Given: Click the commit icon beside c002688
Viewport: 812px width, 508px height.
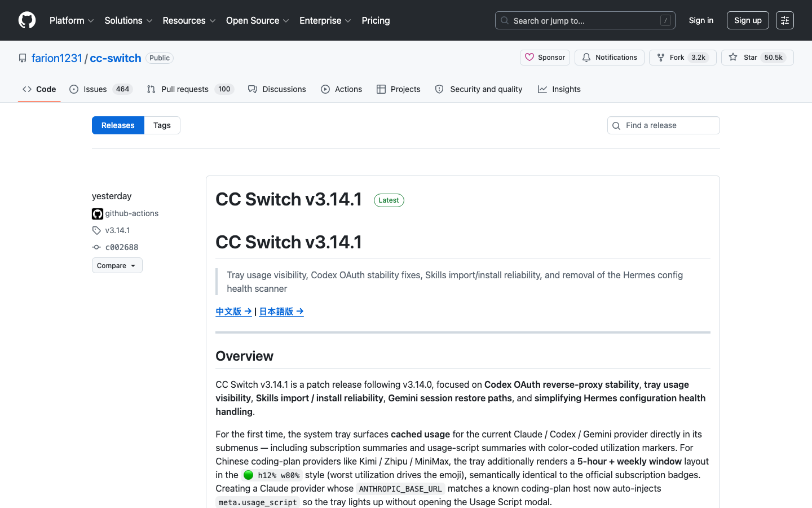Looking at the screenshot, I should coord(96,247).
